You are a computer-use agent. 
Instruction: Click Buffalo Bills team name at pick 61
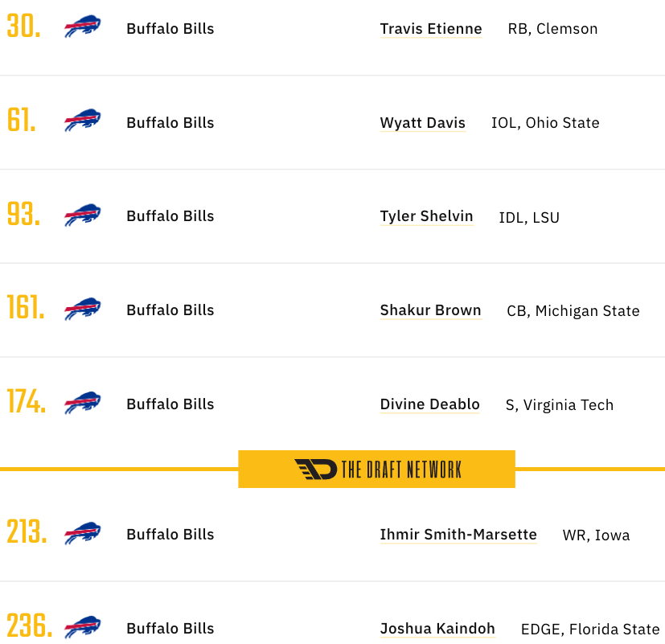click(x=170, y=123)
